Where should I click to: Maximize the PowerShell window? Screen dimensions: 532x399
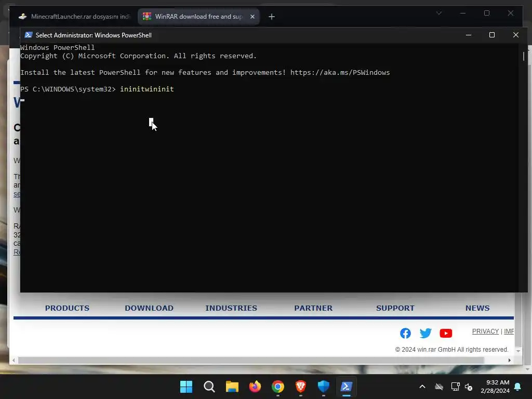pos(492,35)
